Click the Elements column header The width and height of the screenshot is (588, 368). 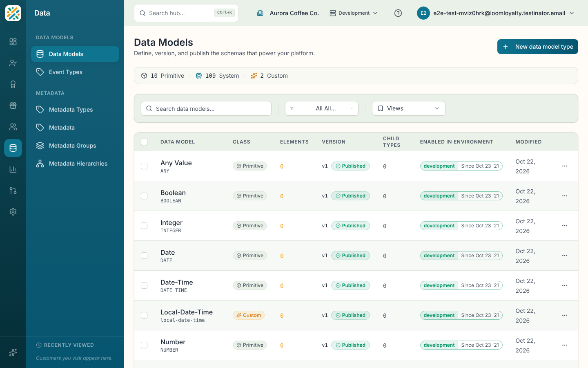(x=294, y=142)
